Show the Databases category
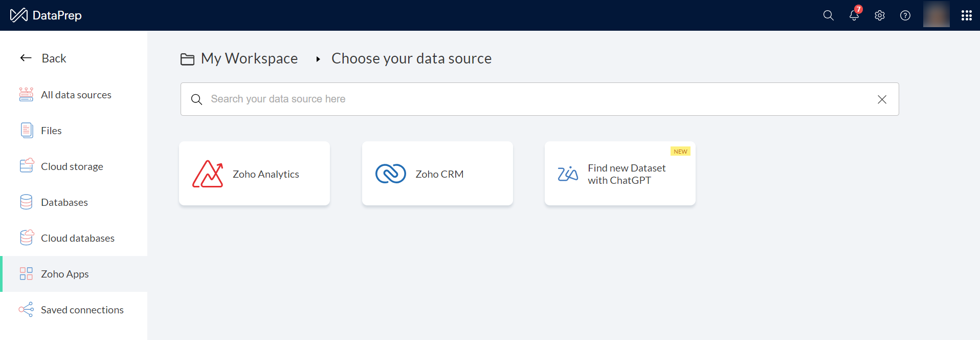This screenshot has height=340, width=980. 64,202
